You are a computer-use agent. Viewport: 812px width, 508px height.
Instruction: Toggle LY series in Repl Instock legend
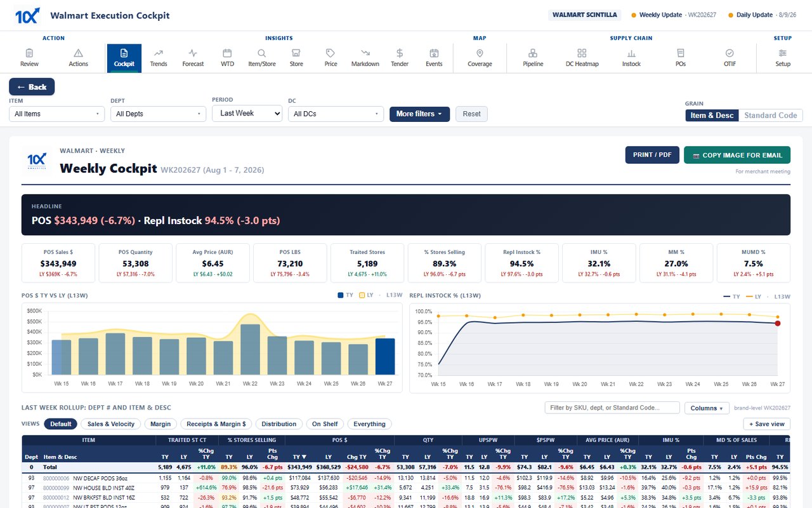pyautogui.click(x=754, y=297)
